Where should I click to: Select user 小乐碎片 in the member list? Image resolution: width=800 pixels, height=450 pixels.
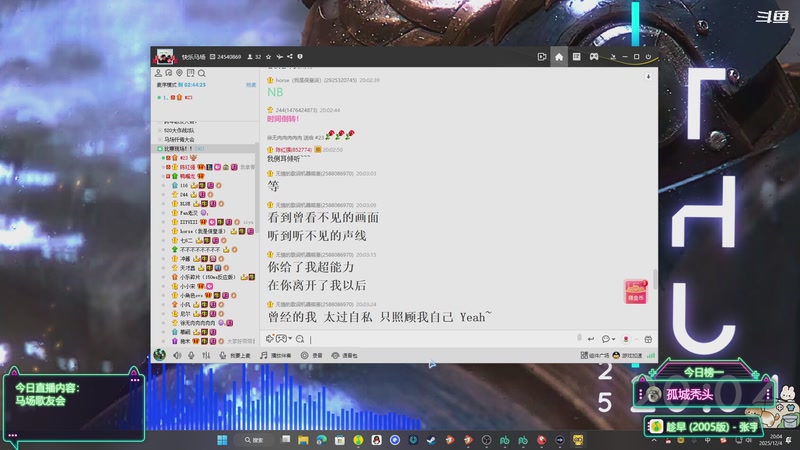click(209, 277)
